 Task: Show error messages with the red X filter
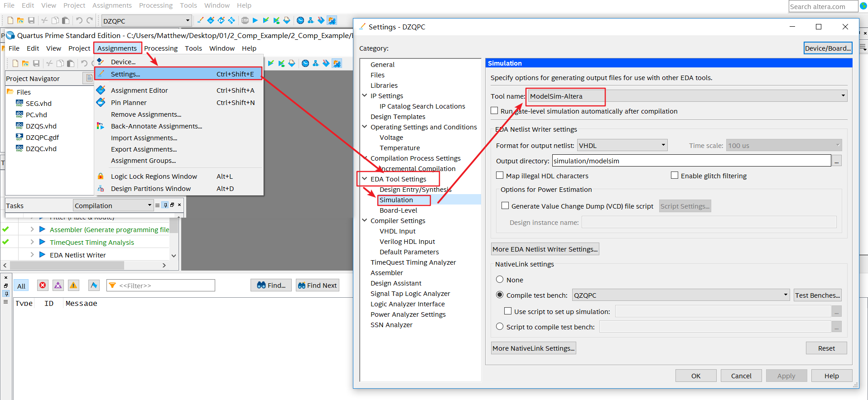43,285
